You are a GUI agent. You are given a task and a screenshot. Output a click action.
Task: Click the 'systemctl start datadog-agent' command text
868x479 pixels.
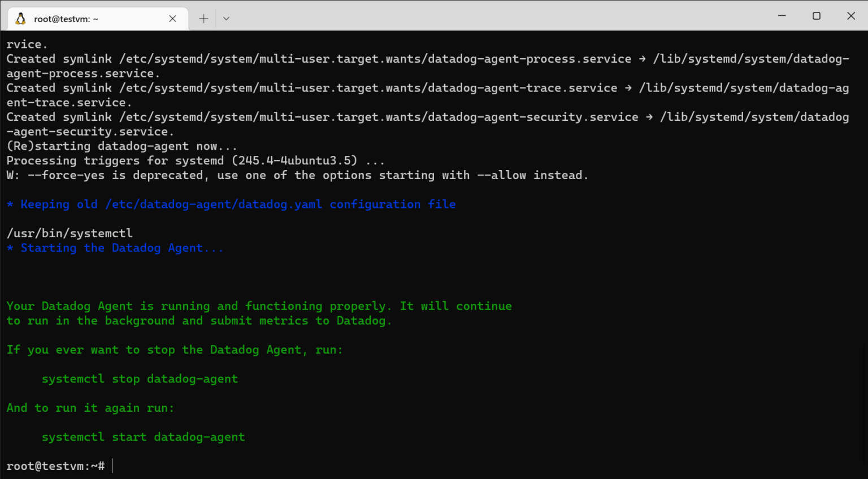point(143,437)
